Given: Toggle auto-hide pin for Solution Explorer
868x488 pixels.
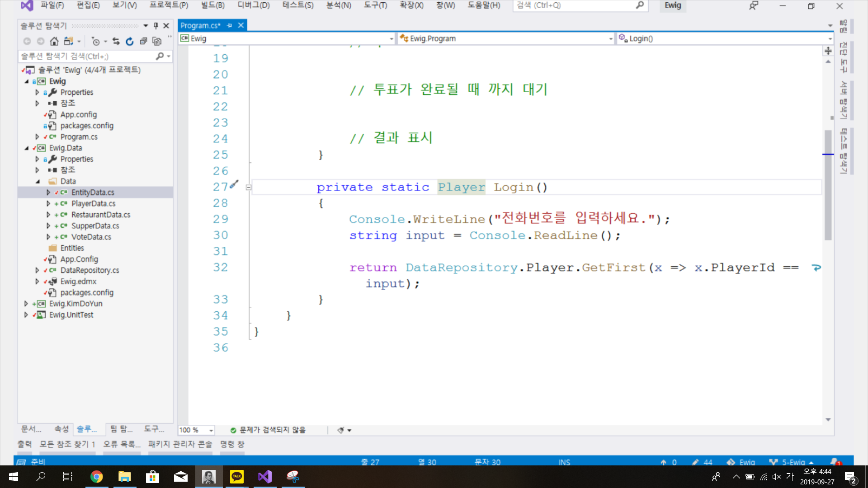Looking at the screenshot, I should (x=156, y=26).
